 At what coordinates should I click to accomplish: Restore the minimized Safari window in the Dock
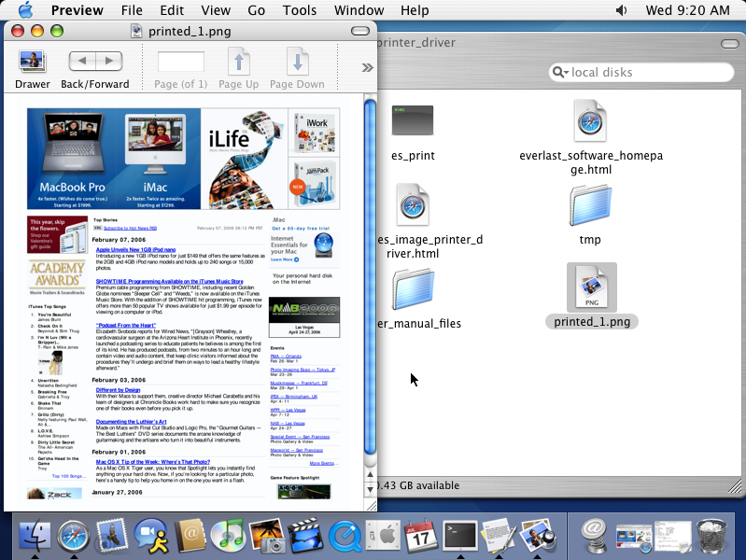tap(633, 537)
